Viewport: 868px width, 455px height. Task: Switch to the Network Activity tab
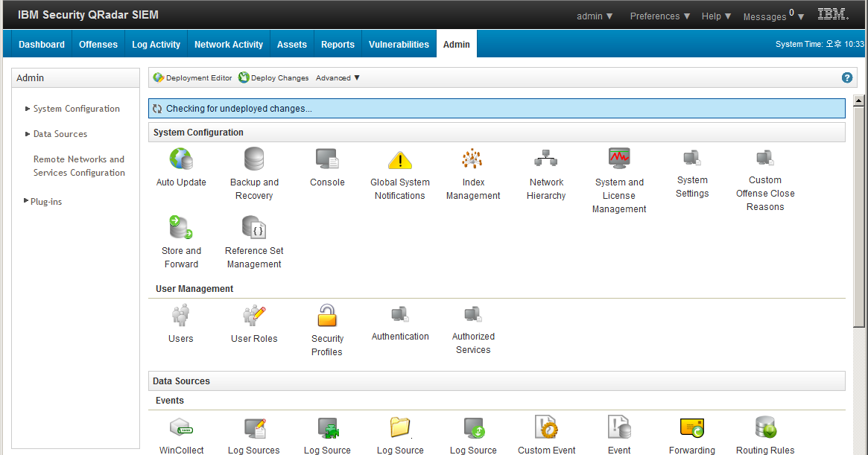(229, 44)
